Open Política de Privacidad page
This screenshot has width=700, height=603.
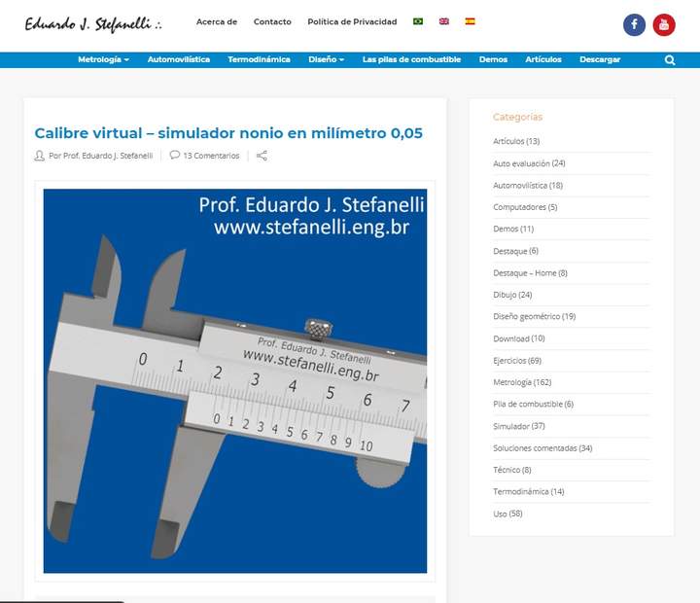point(352,21)
